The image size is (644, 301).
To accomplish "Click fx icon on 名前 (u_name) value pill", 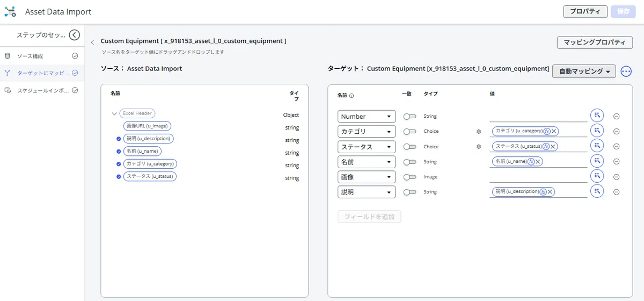I will pyautogui.click(x=531, y=161).
